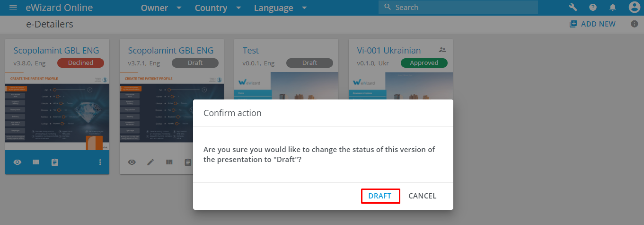
Task: Click the help question mark icon
Action: (593, 8)
